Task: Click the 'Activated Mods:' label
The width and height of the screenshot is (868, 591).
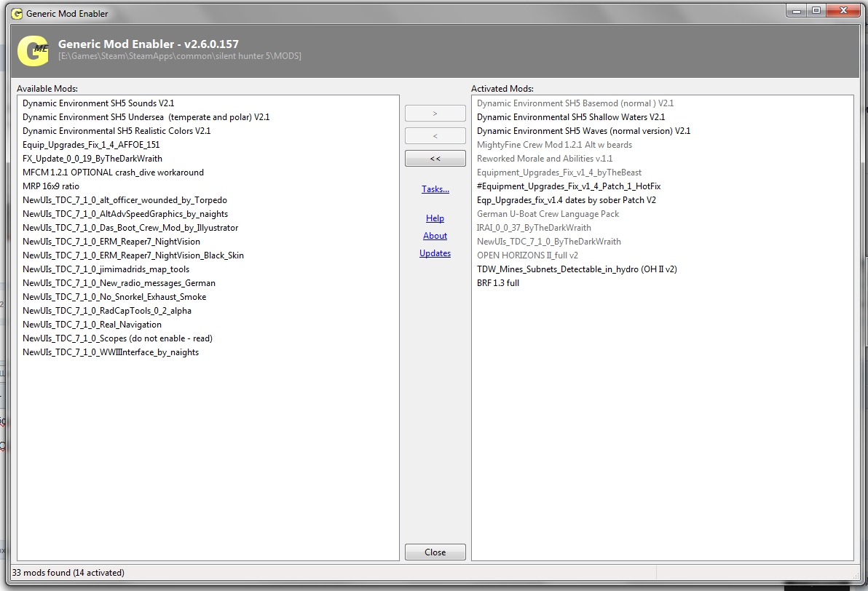Action: [502, 89]
